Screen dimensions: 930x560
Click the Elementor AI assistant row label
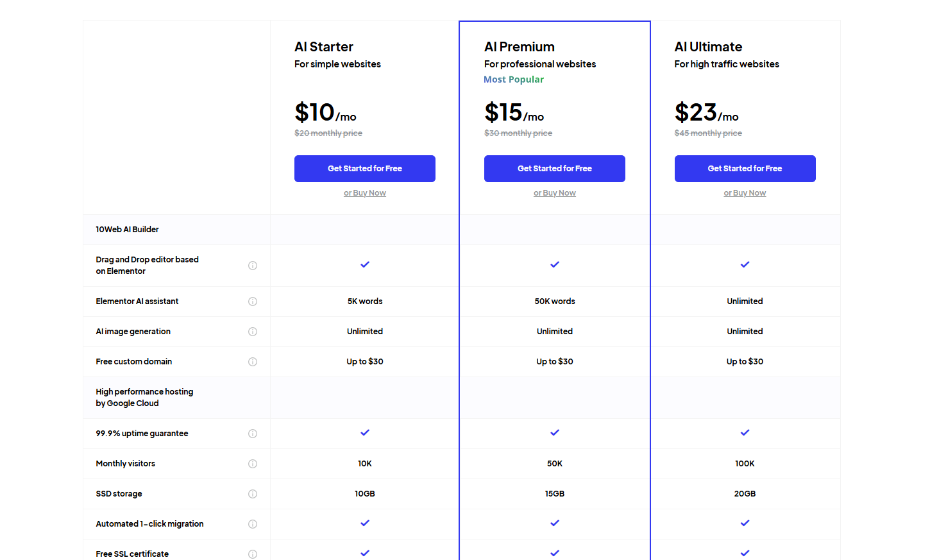point(137,301)
